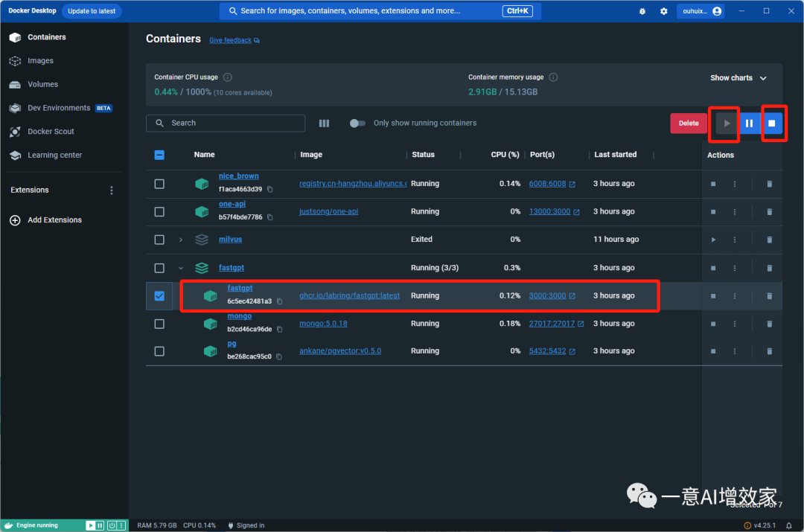Sort by the Last started column header
Viewport: 804px width, 532px height.
(x=616, y=155)
